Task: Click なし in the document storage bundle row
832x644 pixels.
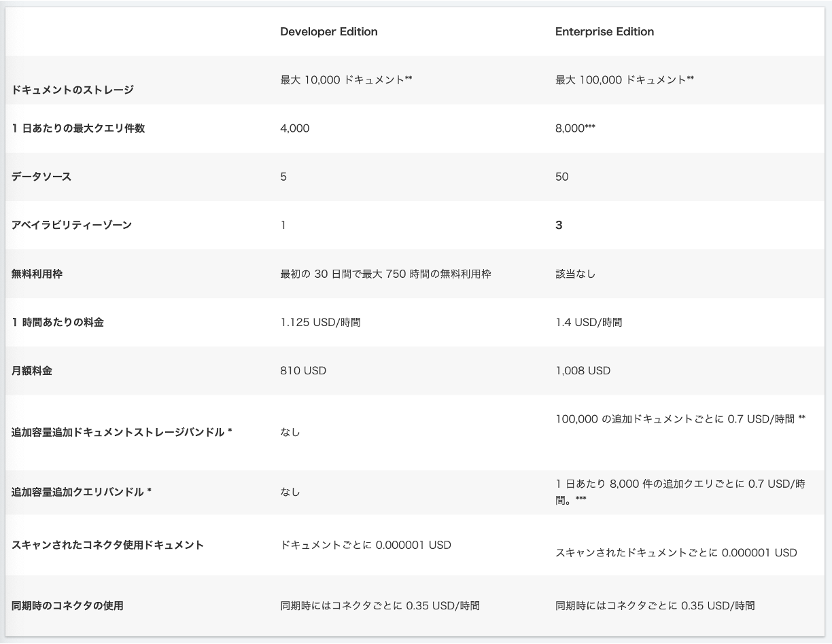Action: (x=290, y=432)
